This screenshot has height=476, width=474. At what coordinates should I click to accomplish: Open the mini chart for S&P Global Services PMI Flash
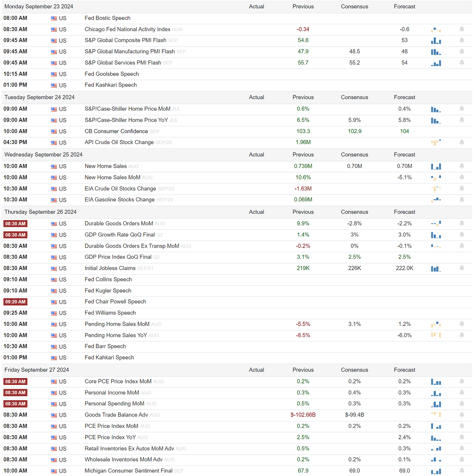pos(436,63)
